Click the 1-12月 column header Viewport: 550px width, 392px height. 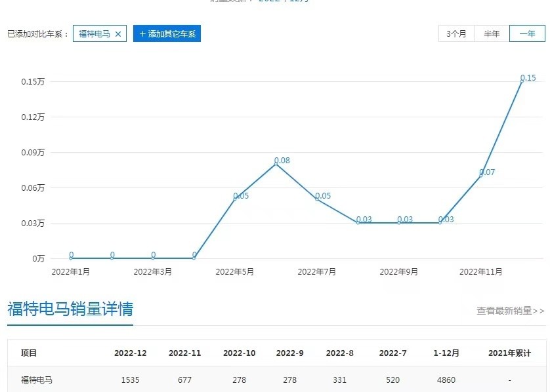(x=446, y=353)
